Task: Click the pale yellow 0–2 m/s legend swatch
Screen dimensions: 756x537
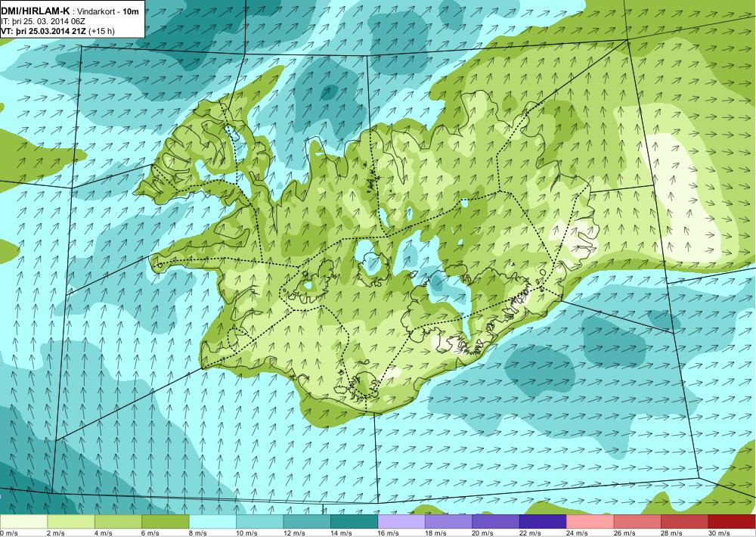Action: [23, 522]
